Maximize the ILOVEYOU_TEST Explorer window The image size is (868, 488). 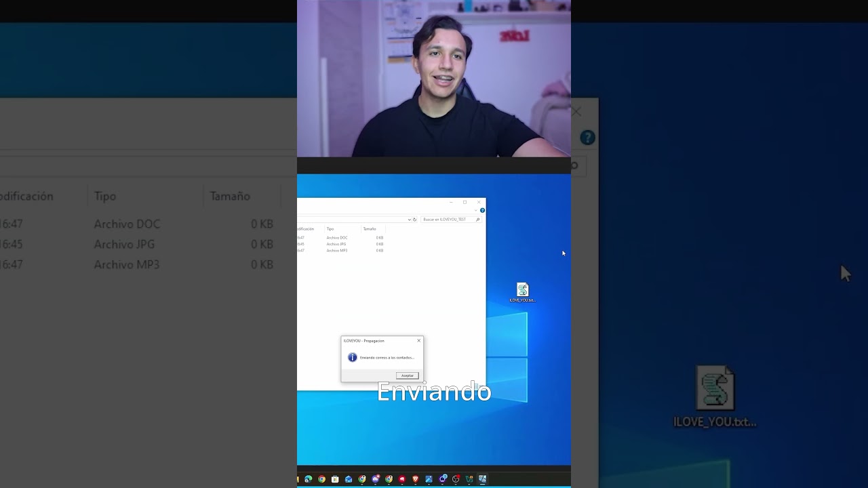coord(465,202)
